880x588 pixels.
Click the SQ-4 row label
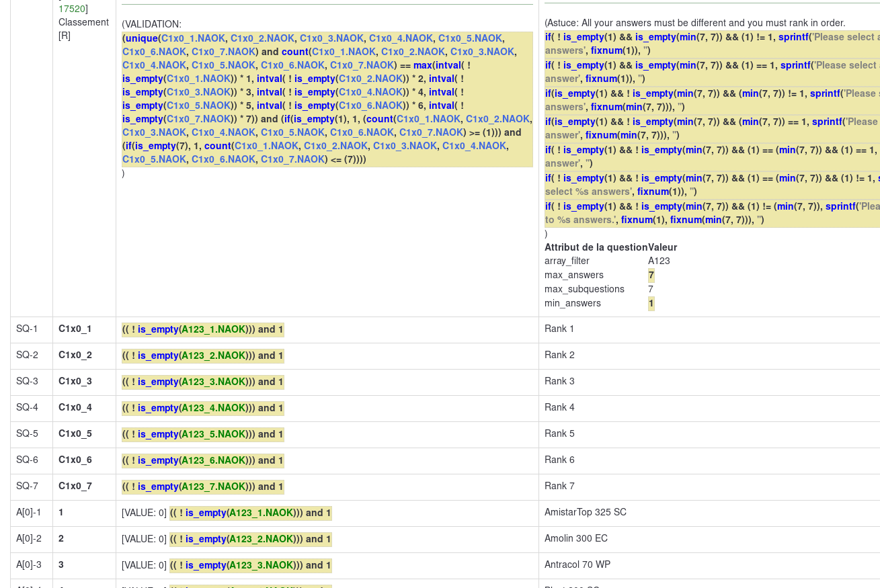(27, 407)
